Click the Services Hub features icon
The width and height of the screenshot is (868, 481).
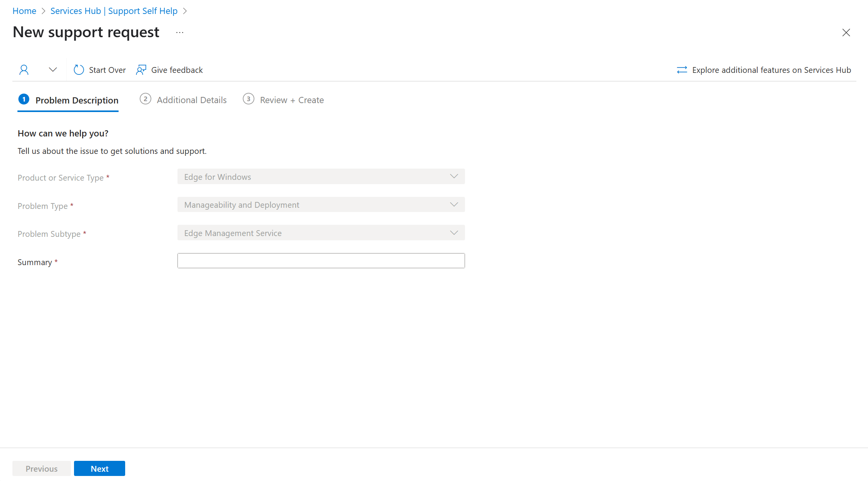(683, 69)
